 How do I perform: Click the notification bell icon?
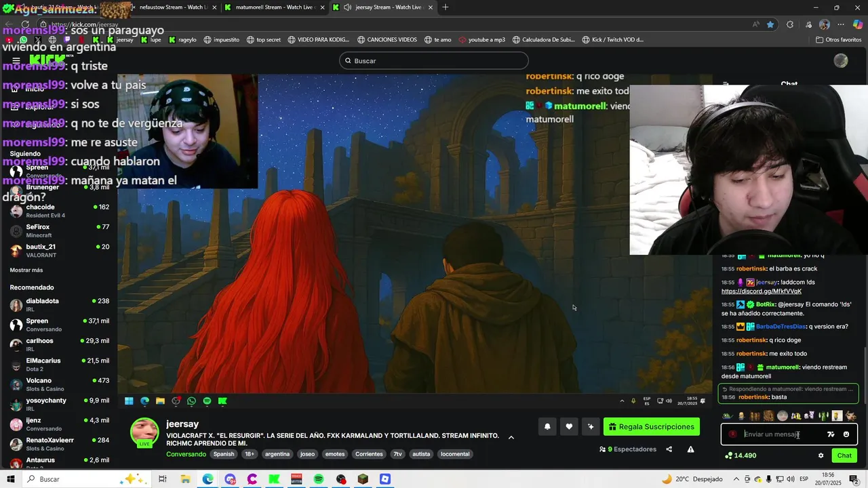(547, 426)
